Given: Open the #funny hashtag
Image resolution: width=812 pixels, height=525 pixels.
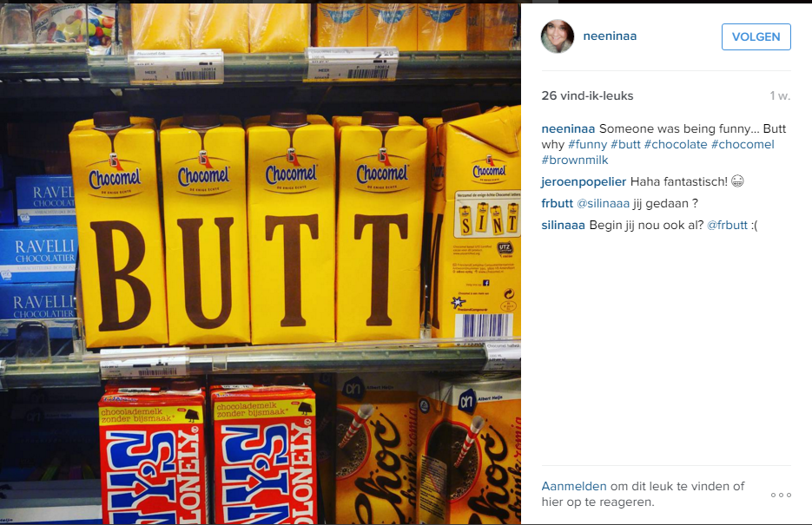Looking at the screenshot, I should tap(587, 144).
